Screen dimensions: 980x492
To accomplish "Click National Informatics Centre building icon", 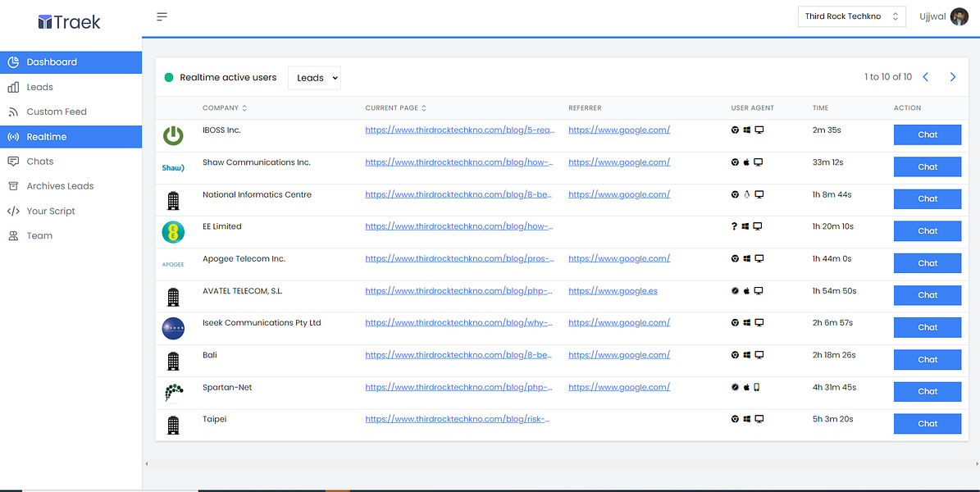I will (x=173, y=200).
